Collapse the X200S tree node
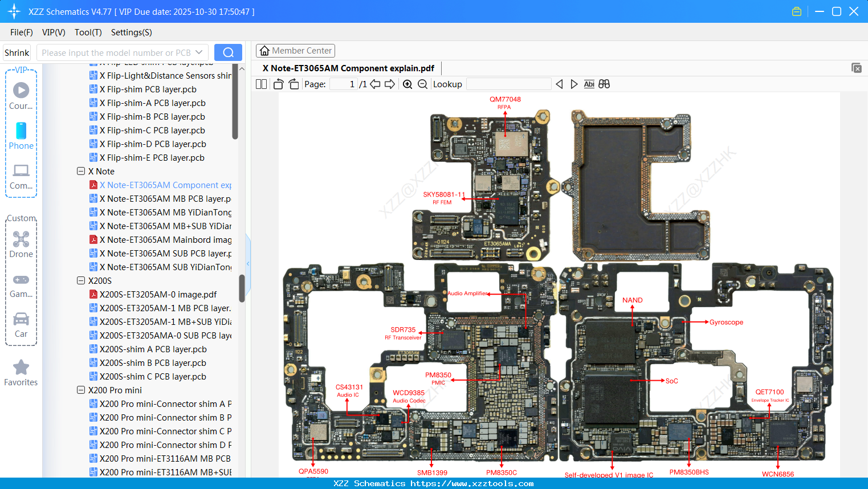The width and height of the screenshot is (868, 489). (80, 280)
